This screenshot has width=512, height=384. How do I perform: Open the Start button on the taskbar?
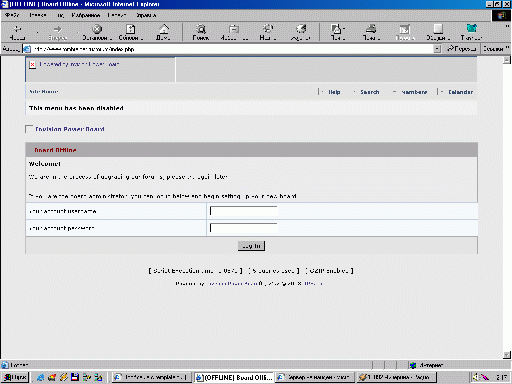(x=15, y=377)
